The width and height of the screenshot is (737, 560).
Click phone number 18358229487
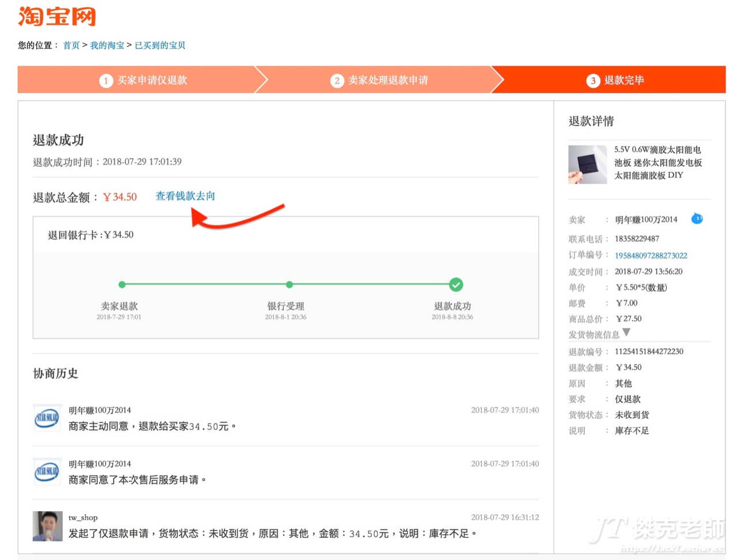[637, 239]
